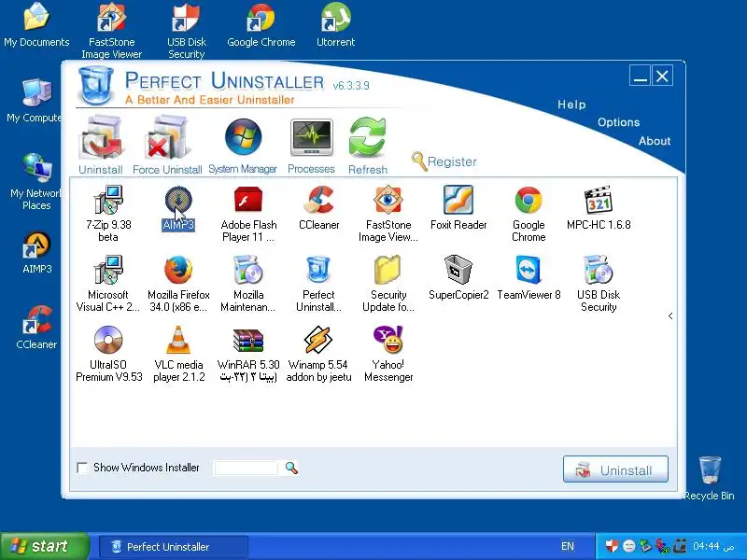This screenshot has height=560, width=747.
Task: Select Mozilla Firefox 34.0 entry
Action: (x=178, y=284)
